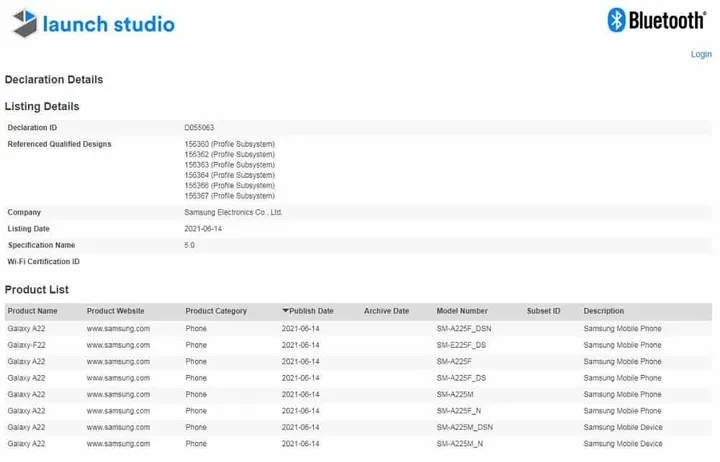Viewport: 720px width, 462px height.
Task: Click declaration ID D055063
Action: pos(199,127)
